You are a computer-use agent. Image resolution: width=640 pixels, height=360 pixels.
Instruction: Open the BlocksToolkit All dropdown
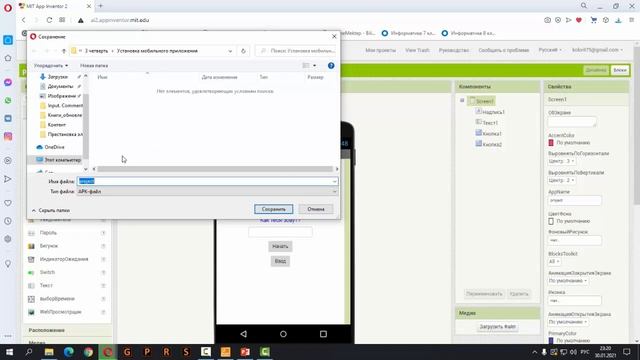(x=554, y=261)
